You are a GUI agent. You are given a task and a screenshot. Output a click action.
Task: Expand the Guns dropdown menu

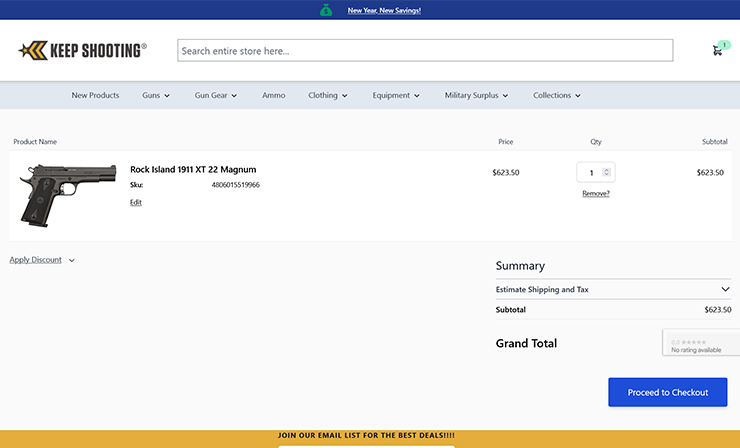click(156, 96)
